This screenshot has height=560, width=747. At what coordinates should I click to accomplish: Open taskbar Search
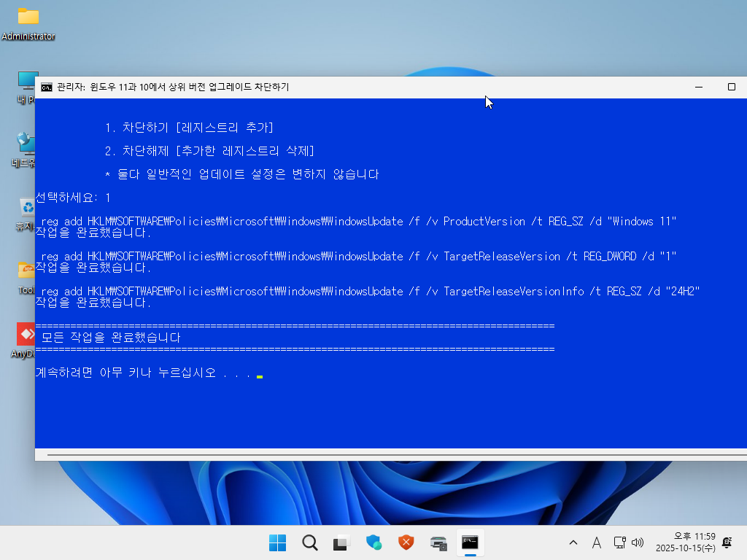[x=309, y=542]
